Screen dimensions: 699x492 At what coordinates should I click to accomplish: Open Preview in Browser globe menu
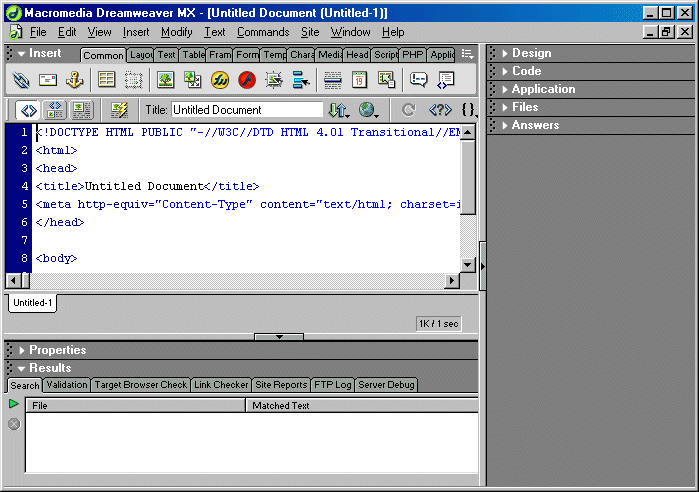click(x=369, y=110)
